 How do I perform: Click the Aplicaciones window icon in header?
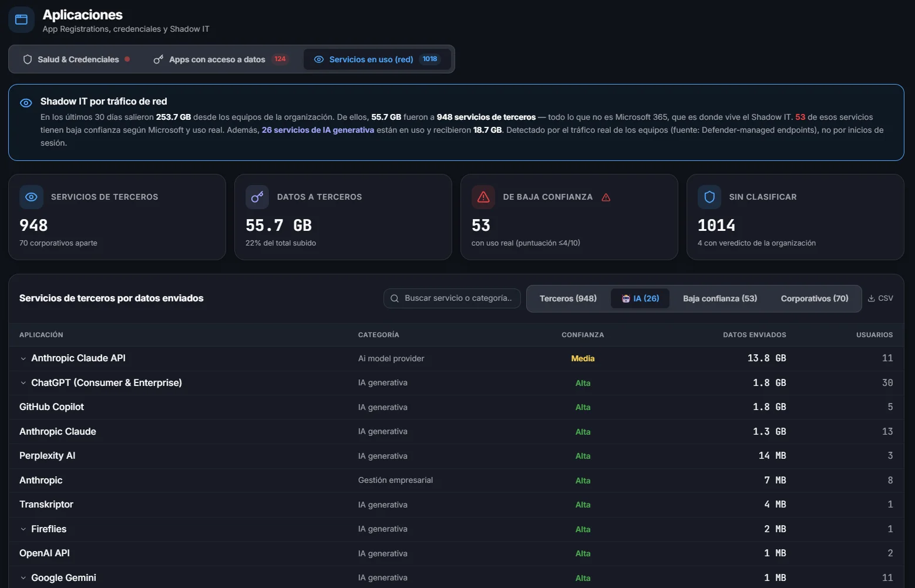pyautogui.click(x=21, y=19)
